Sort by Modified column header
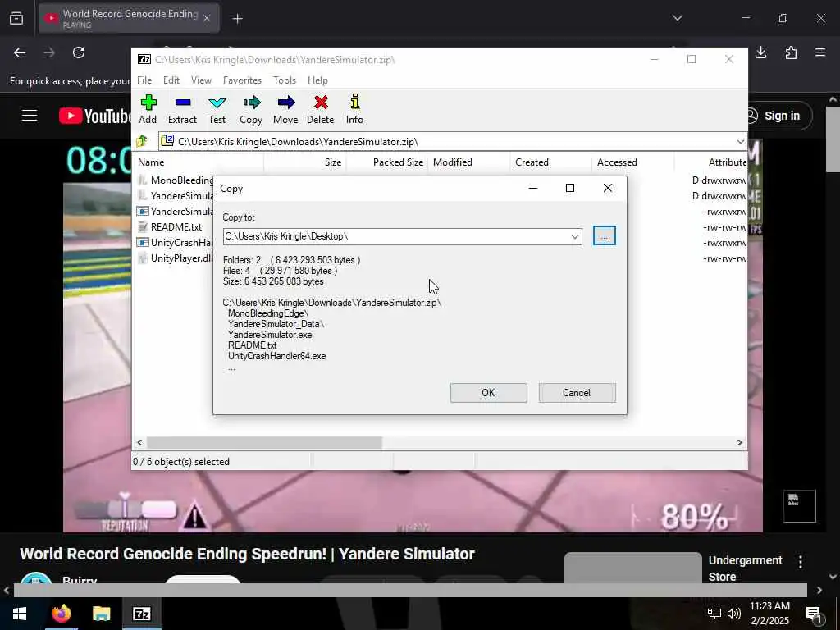 coord(468,162)
